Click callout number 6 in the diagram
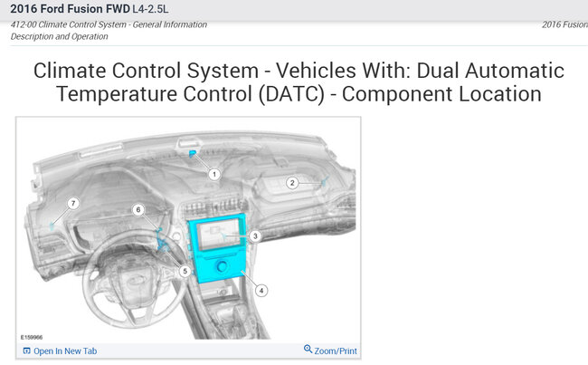This screenshot has height=365, width=588. click(x=138, y=209)
